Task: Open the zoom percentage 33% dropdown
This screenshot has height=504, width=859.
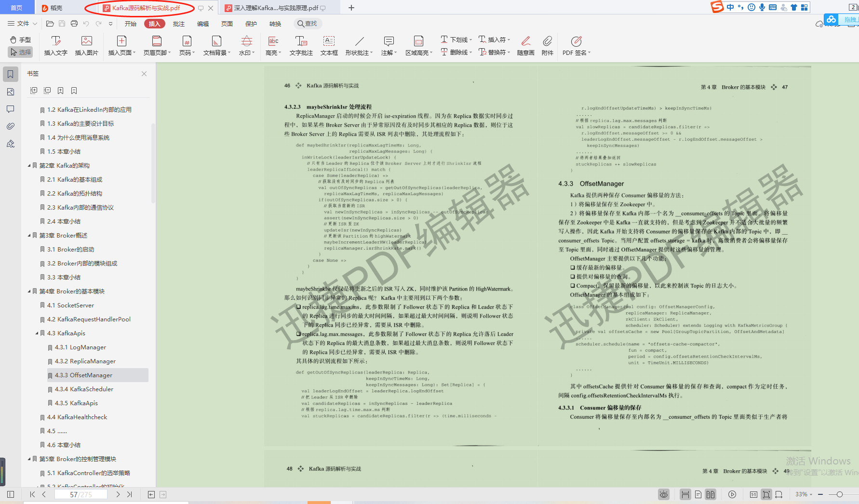Action: point(804,494)
